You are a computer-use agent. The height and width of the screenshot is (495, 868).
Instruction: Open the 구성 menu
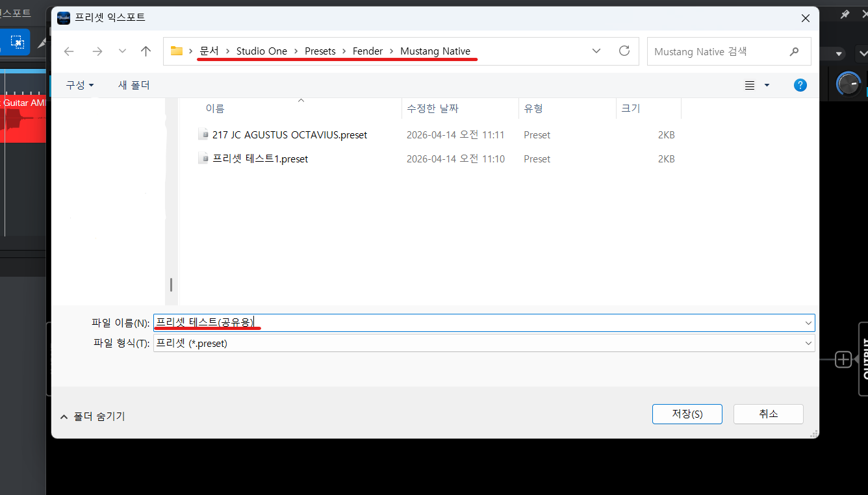click(x=79, y=85)
